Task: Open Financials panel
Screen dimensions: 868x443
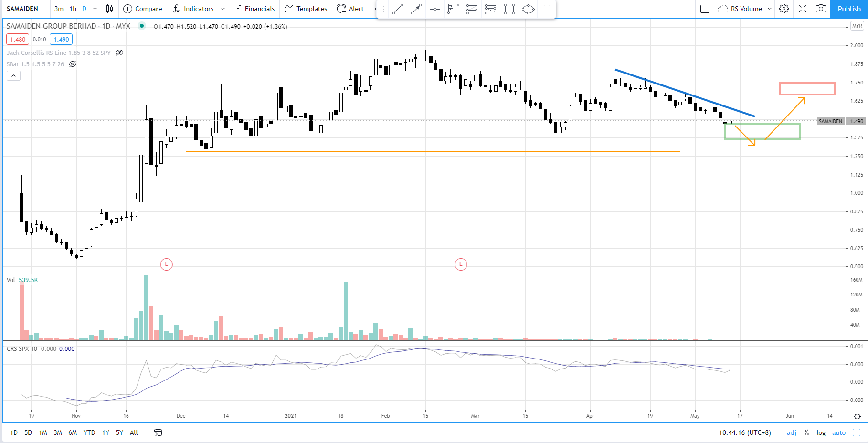Action: tap(254, 9)
